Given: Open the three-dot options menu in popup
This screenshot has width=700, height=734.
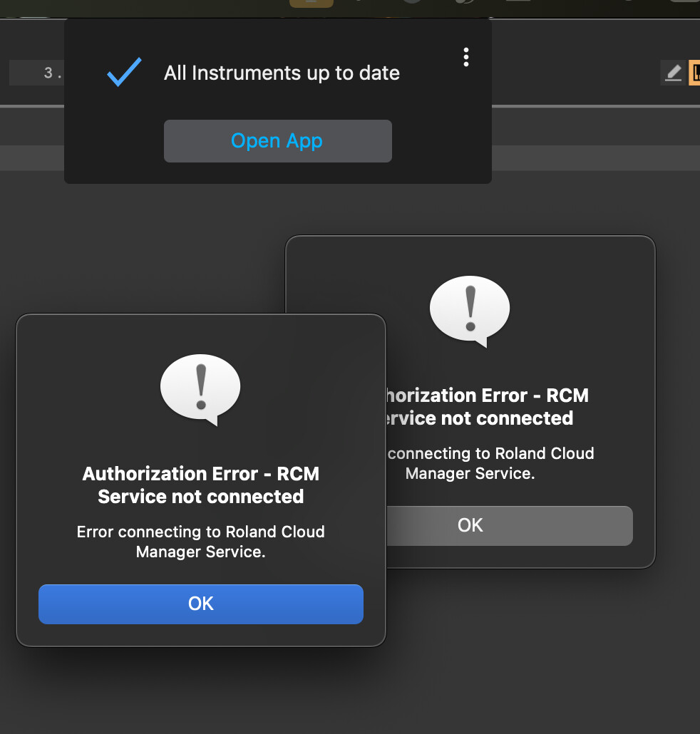Looking at the screenshot, I should coord(465,57).
